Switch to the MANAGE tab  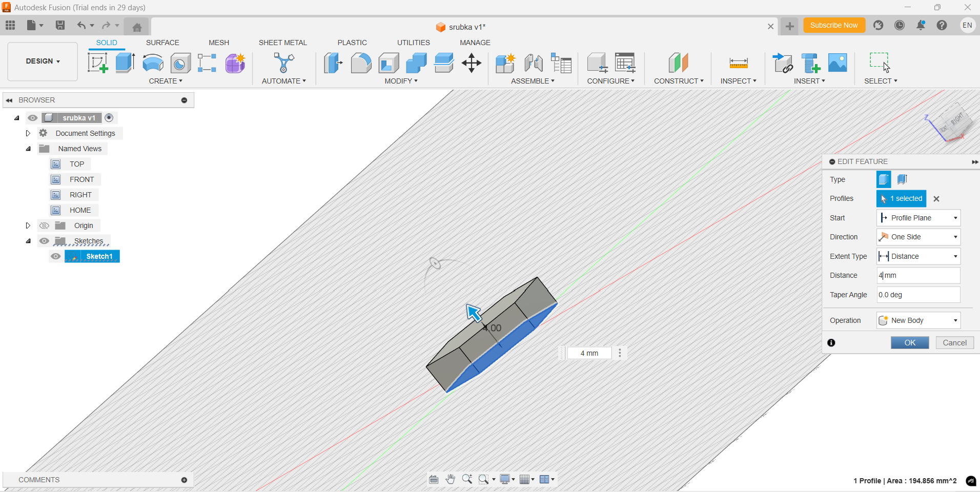[475, 43]
